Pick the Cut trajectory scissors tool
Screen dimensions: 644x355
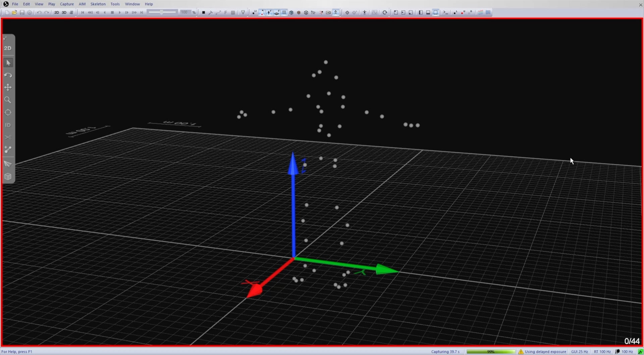tap(8, 137)
